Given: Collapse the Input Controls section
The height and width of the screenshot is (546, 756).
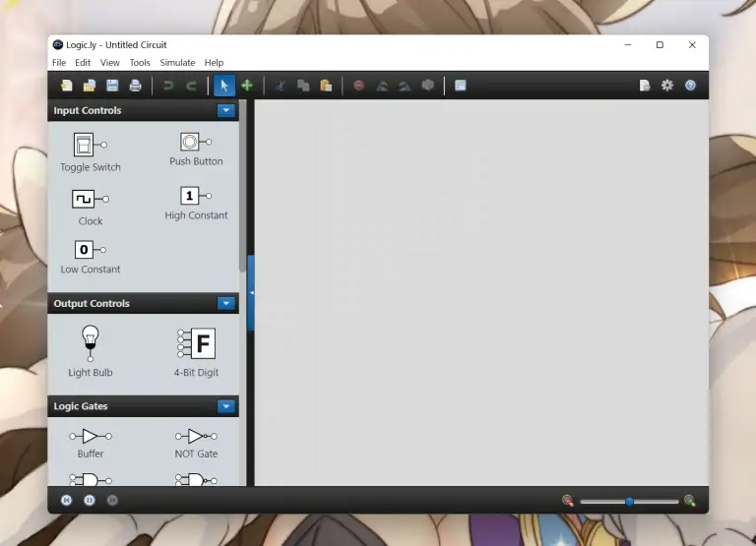Looking at the screenshot, I should tap(226, 111).
